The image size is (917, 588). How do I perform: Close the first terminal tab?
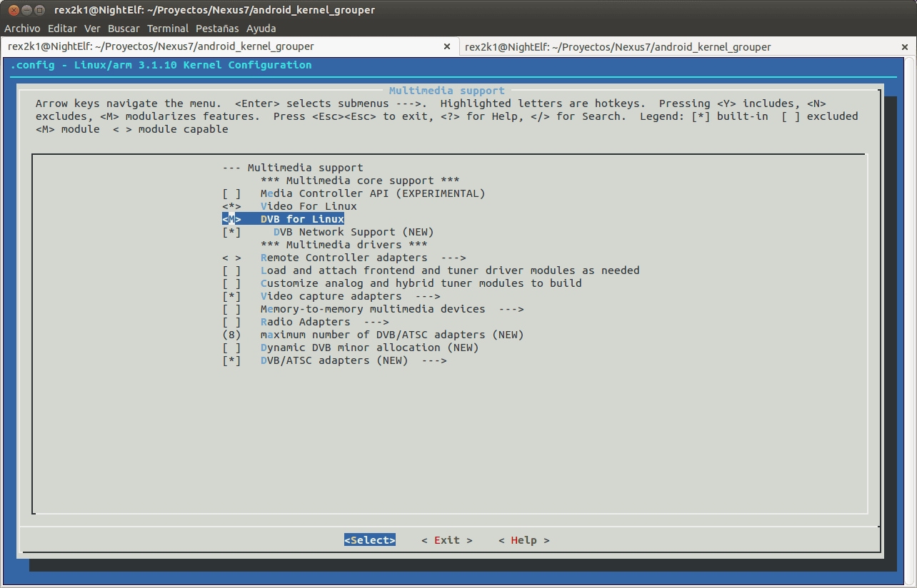447,46
